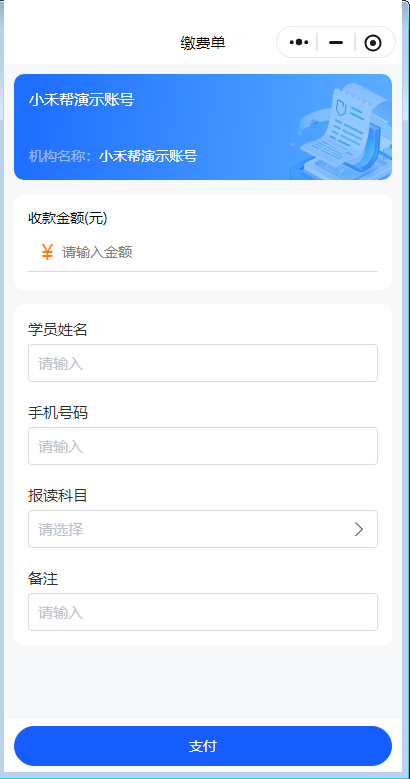
Task: Click the 请输入金额 amount field
Action: pos(219,252)
